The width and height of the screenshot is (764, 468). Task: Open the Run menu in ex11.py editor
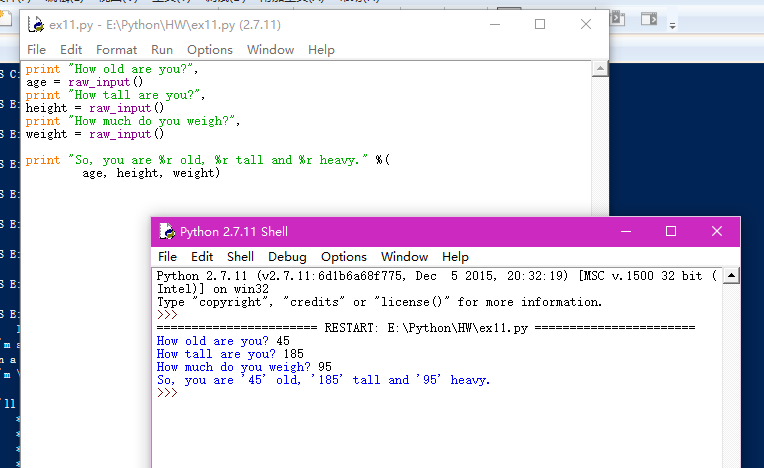tap(162, 49)
